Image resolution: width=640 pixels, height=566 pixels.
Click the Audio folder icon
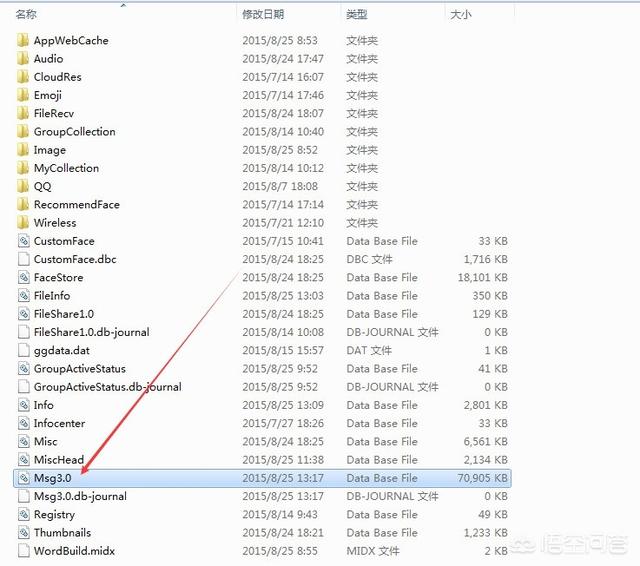[x=23, y=59]
